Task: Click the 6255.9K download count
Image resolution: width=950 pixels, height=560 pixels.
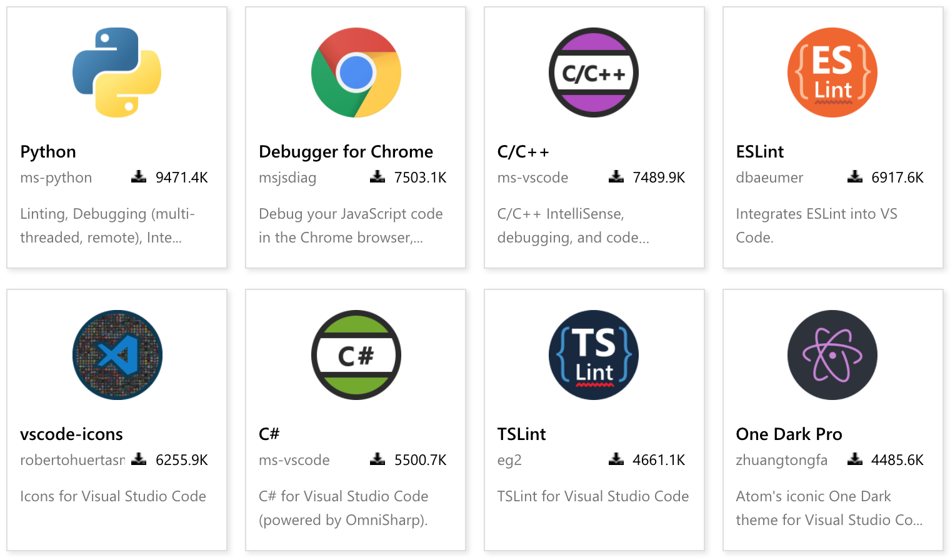Action: click(x=182, y=460)
